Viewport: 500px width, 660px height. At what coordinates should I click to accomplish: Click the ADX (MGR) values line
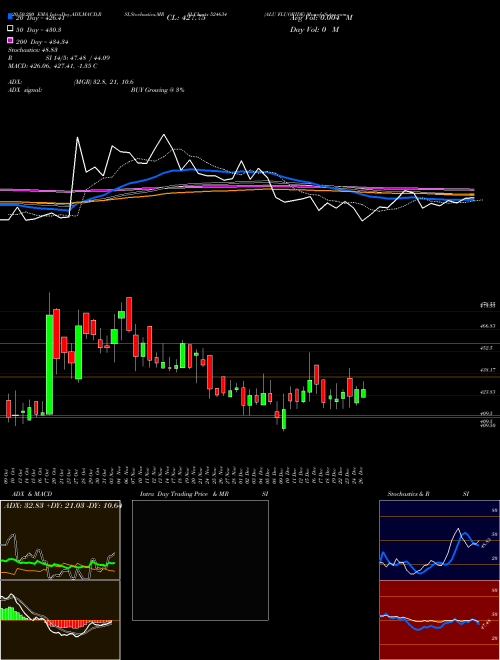tap(71, 82)
